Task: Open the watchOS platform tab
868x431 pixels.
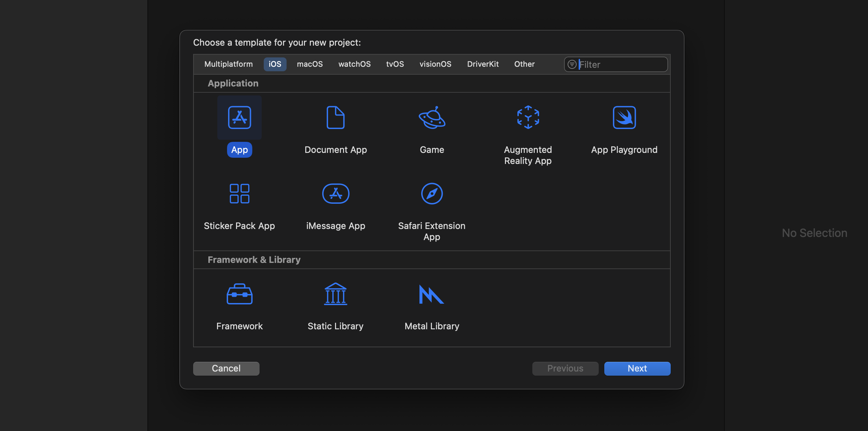Action: 354,64
